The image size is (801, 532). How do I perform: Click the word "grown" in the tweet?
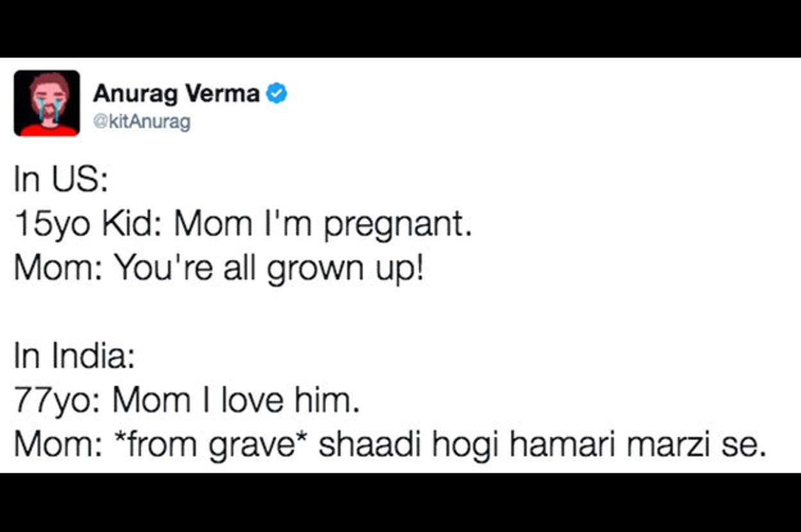point(305,269)
